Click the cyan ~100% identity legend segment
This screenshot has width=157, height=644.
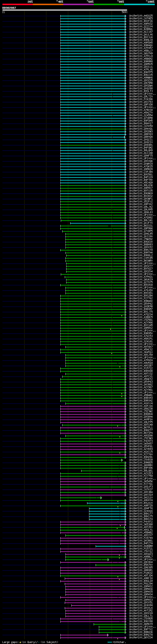click(x=139, y=4)
